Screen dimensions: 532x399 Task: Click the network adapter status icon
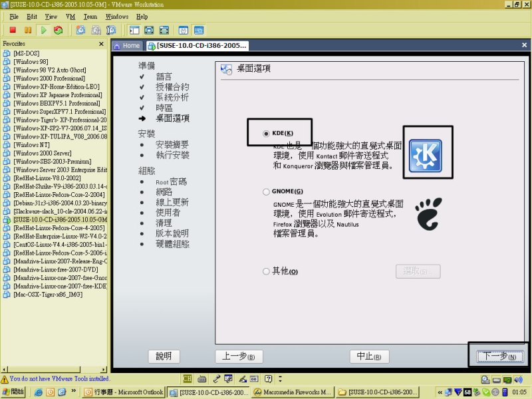(x=507, y=379)
